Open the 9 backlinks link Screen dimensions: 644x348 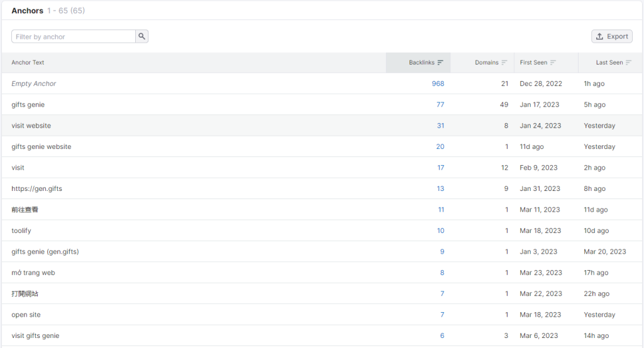click(442, 251)
